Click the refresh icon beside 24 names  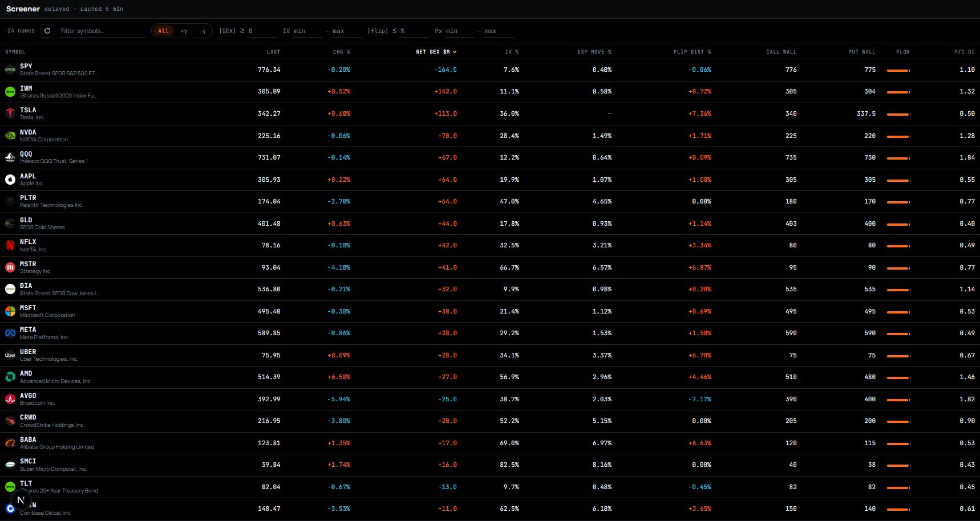47,31
